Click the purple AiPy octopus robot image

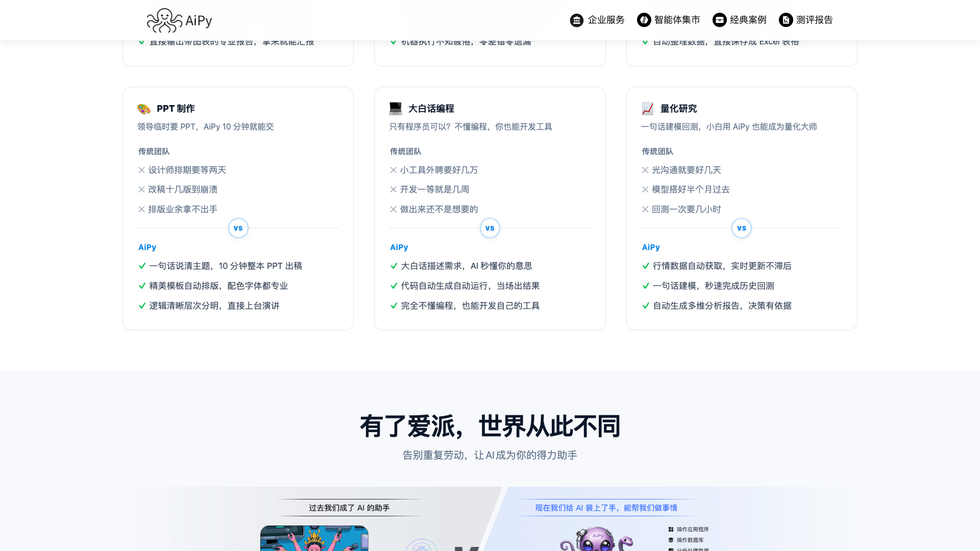[x=596, y=539]
